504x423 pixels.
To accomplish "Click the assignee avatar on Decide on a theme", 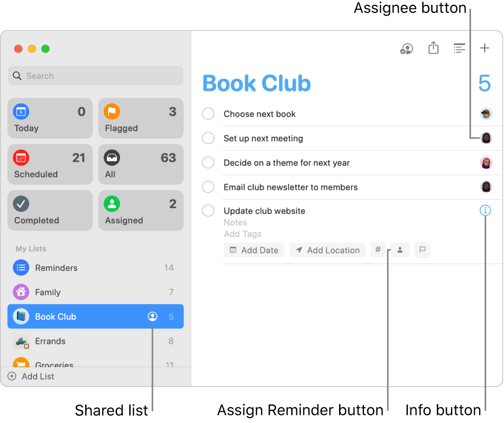I will point(486,162).
